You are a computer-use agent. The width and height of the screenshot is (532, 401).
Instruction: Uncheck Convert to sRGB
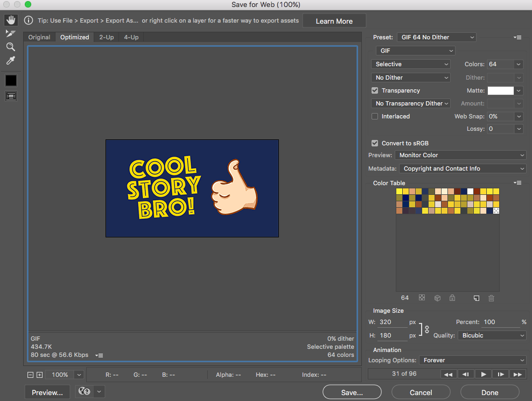[x=375, y=143]
